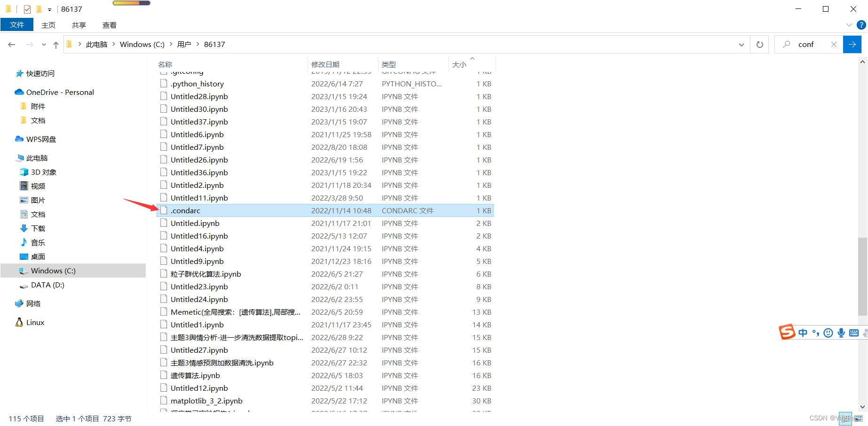Open Sogou soft keyboard icon
Image resolution: width=868 pixels, height=426 pixels.
[x=854, y=333]
